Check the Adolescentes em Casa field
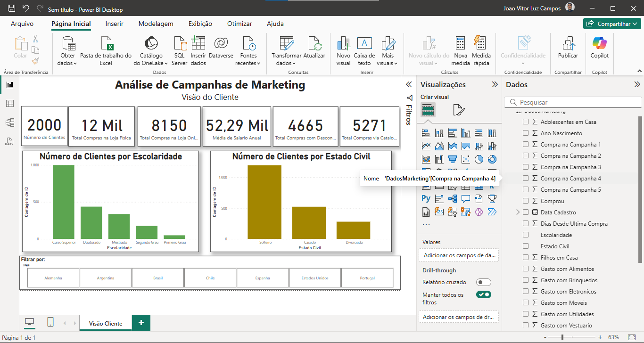This screenshot has height=343, width=644. pos(526,122)
